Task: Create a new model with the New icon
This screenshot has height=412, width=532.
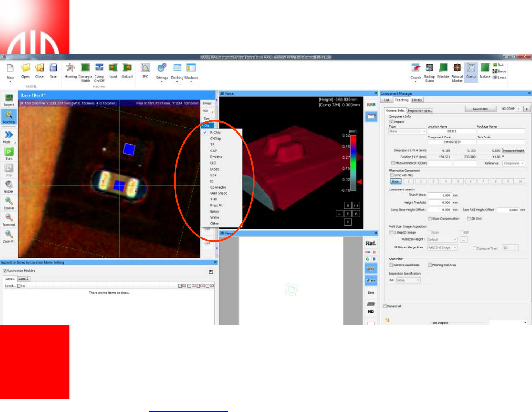Action: tap(10, 68)
